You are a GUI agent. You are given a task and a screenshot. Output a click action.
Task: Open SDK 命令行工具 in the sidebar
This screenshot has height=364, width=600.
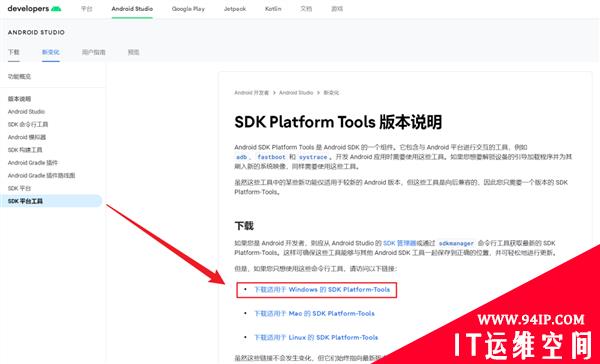point(28,124)
